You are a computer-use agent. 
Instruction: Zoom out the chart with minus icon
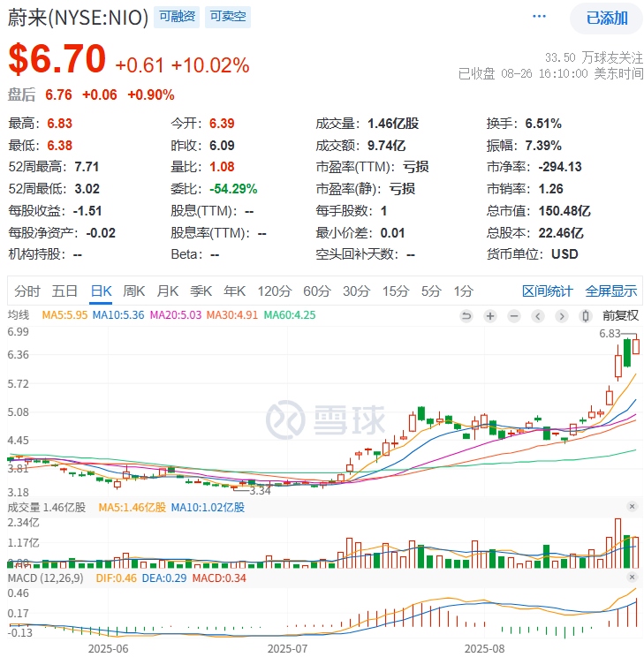(x=514, y=315)
